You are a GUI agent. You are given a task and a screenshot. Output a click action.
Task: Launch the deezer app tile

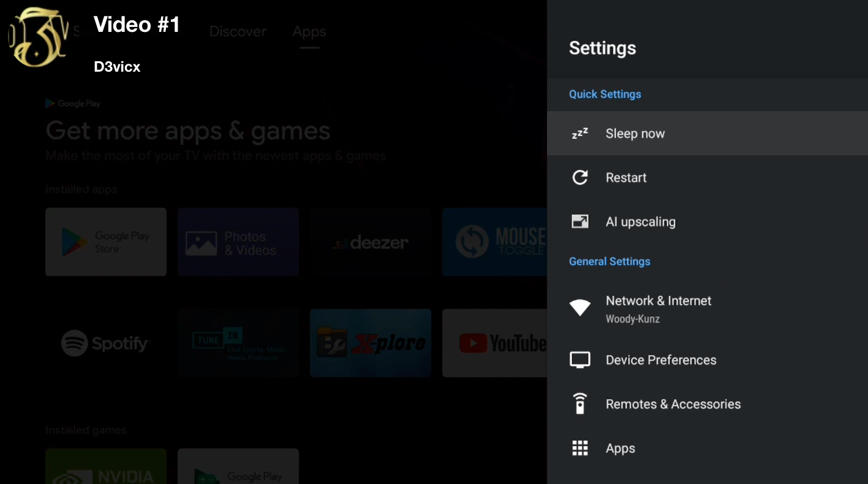(371, 242)
